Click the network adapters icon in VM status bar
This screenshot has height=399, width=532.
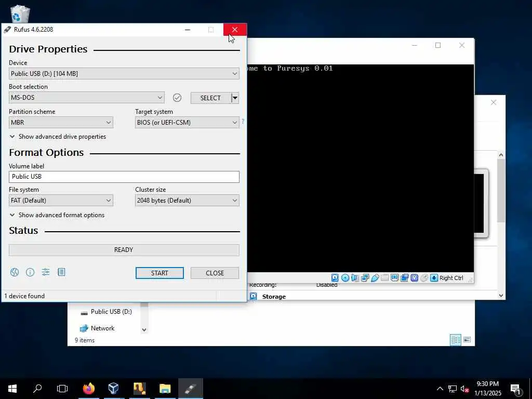coord(365,278)
